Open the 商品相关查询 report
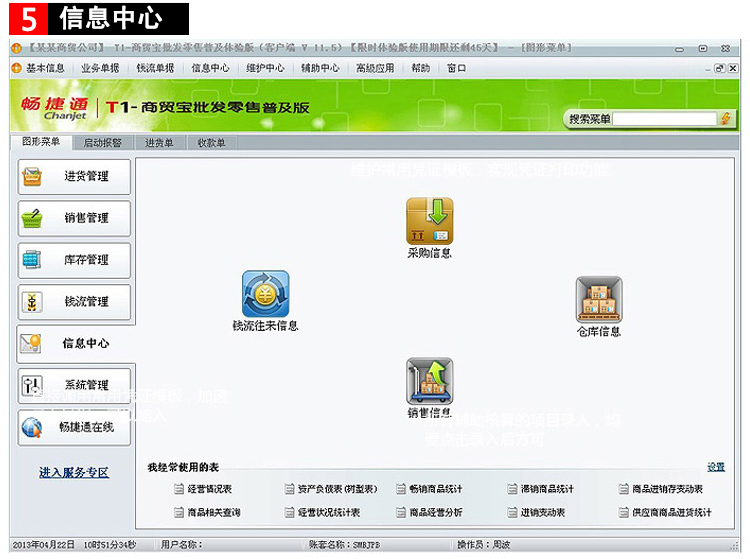Screen dimensions: 750x559 point(208,512)
